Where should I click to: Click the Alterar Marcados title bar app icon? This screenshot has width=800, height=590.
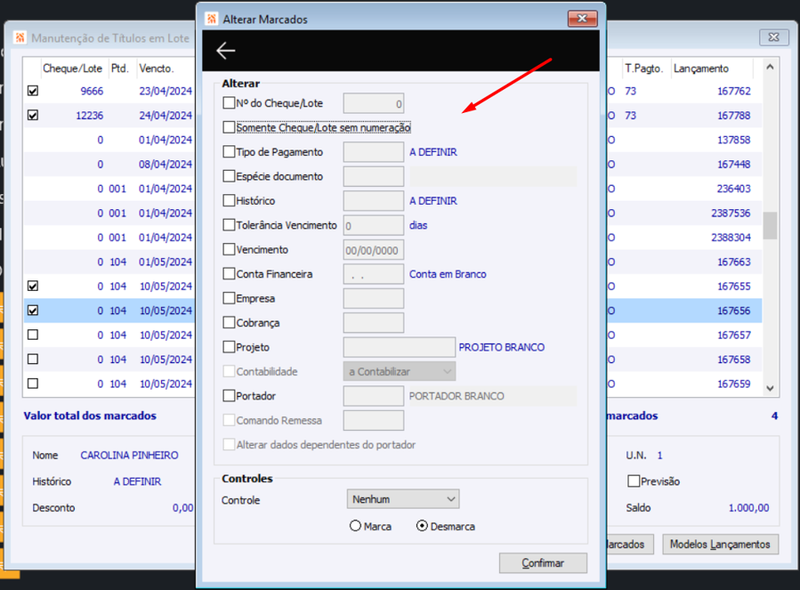click(x=211, y=19)
